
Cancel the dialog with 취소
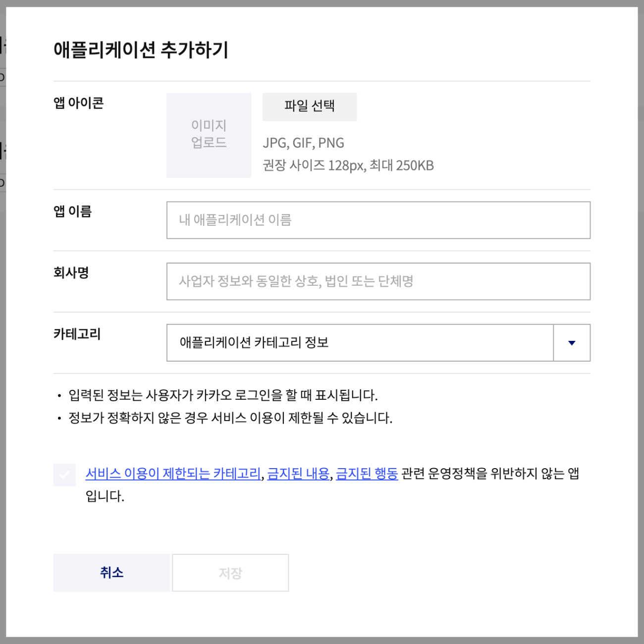(x=111, y=573)
